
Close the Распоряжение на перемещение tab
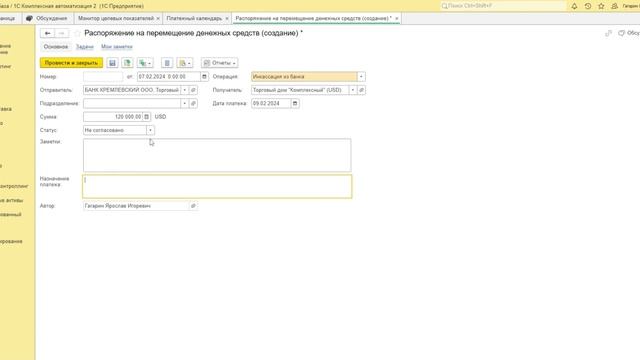(396, 18)
